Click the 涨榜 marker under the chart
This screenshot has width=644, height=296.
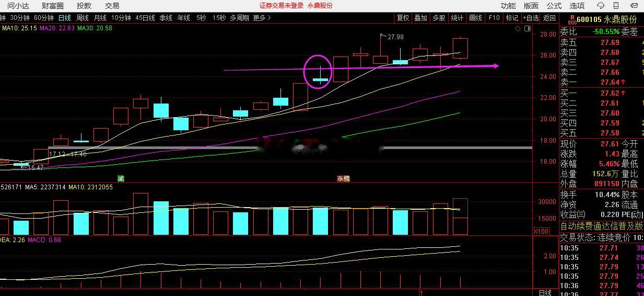click(343, 178)
